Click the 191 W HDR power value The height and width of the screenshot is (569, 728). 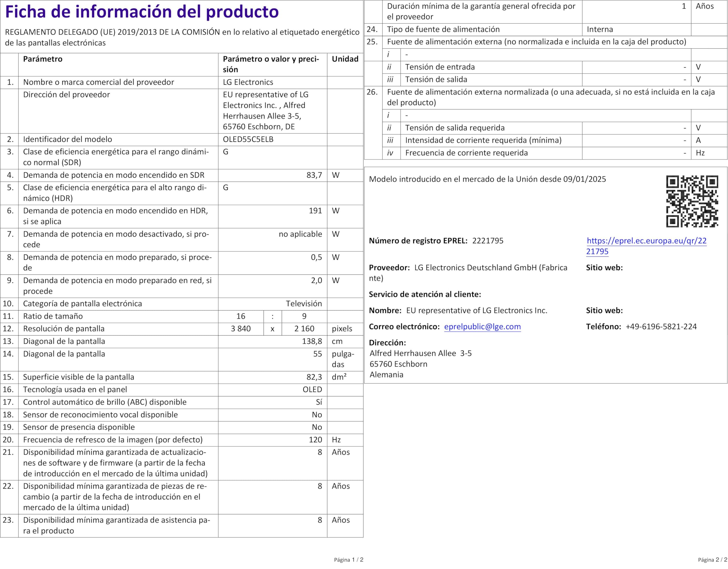pos(315,211)
